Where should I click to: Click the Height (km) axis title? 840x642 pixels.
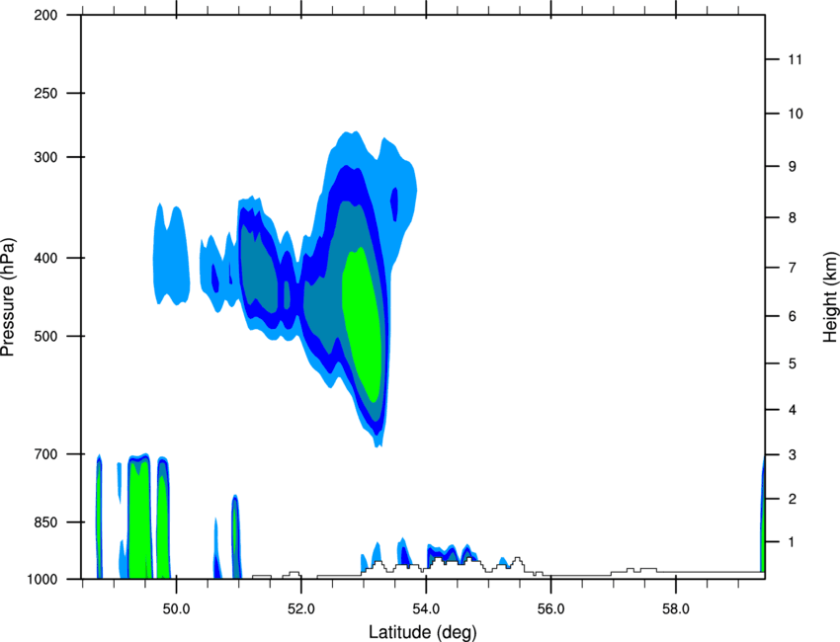click(x=830, y=297)
